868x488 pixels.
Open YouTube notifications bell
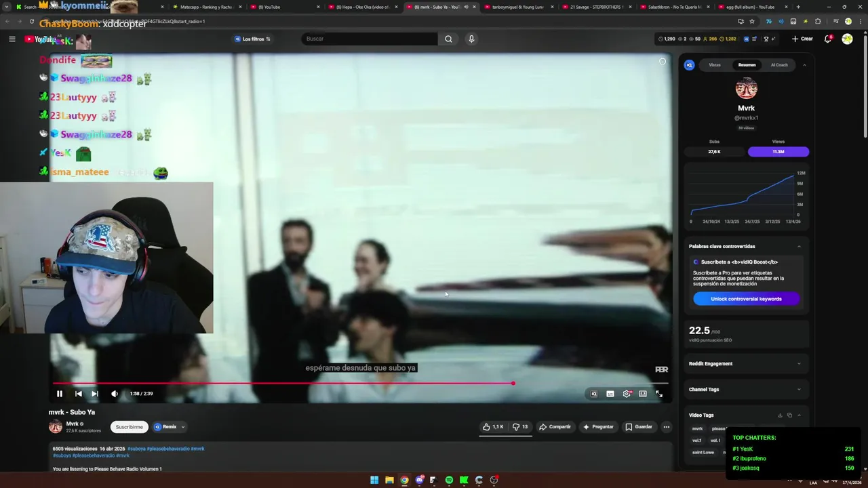click(828, 39)
